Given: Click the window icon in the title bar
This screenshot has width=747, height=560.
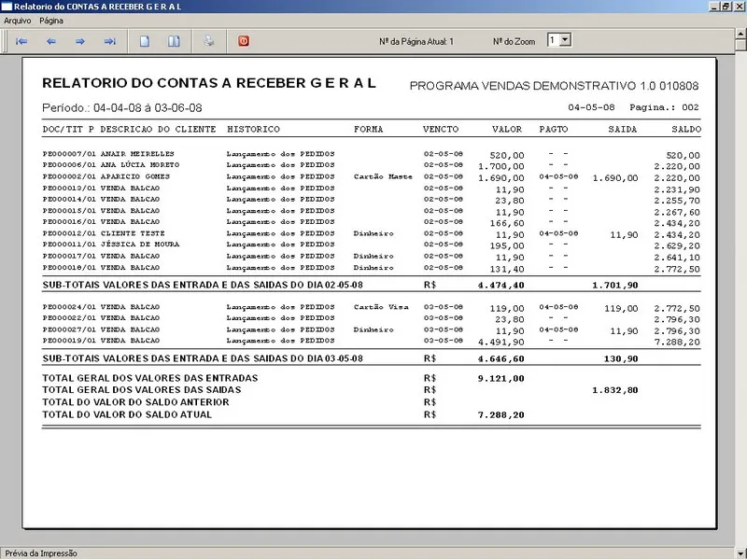Looking at the screenshot, I should point(7,7).
